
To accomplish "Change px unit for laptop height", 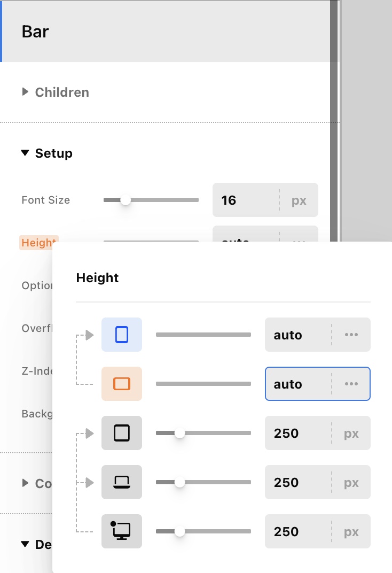I will 351,483.
